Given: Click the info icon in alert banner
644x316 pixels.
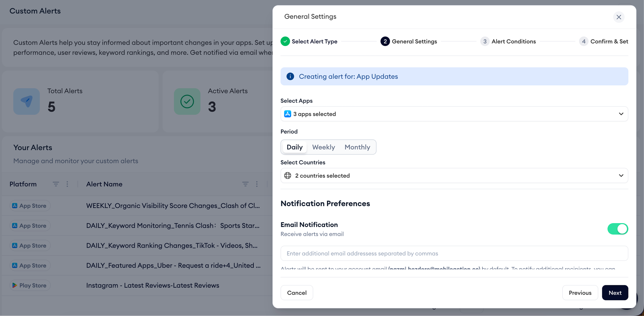Looking at the screenshot, I should click(290, 76).
